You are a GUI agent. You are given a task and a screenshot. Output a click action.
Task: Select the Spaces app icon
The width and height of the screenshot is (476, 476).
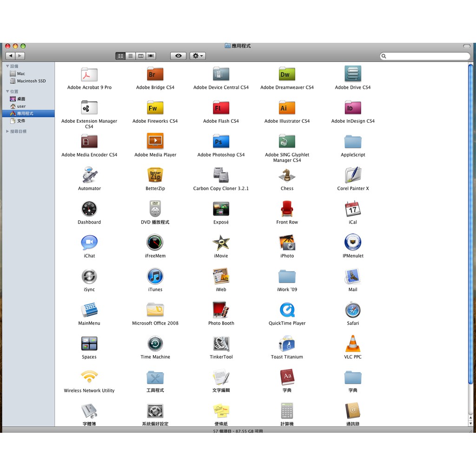[x=89, y=344]
